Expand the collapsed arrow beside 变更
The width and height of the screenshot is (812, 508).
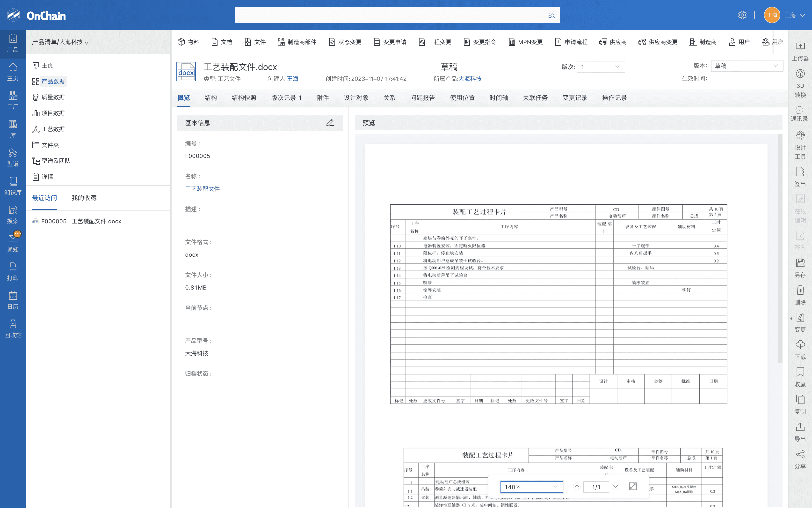coord(791,318)
